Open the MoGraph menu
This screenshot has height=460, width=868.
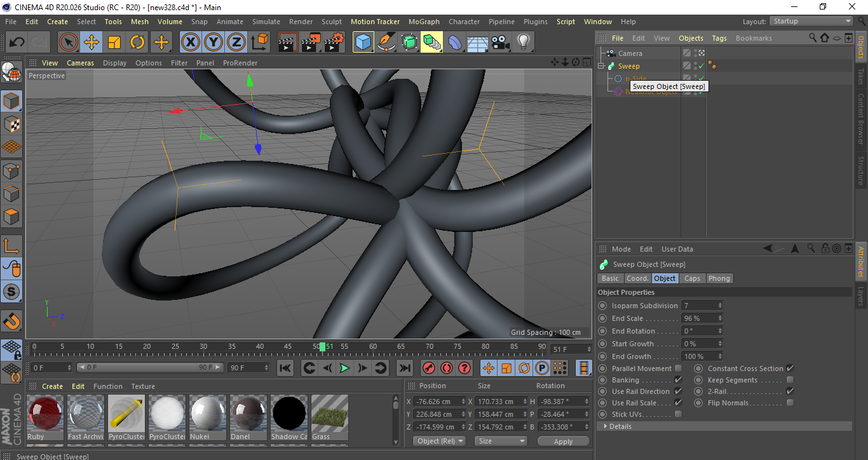click(424, 22)
